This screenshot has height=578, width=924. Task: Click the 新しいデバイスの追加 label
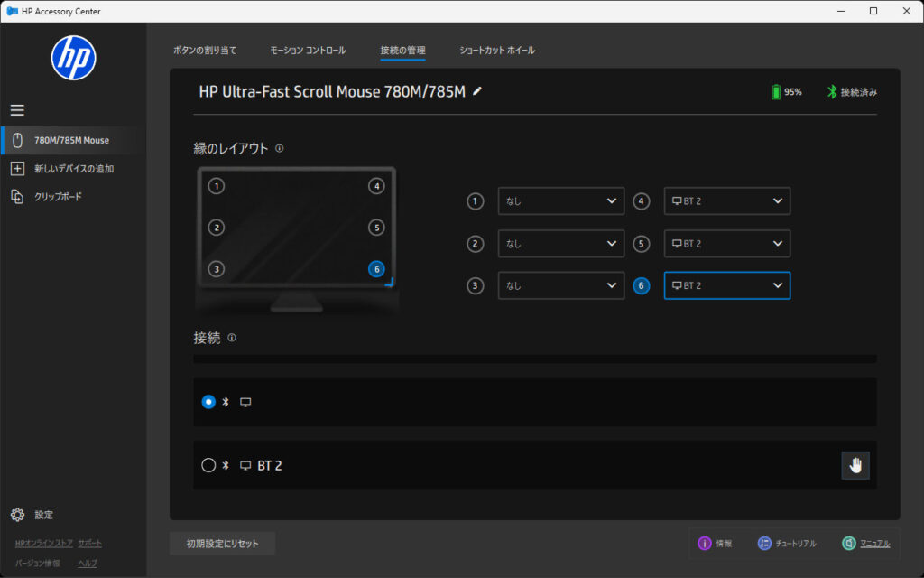(74, 169)
